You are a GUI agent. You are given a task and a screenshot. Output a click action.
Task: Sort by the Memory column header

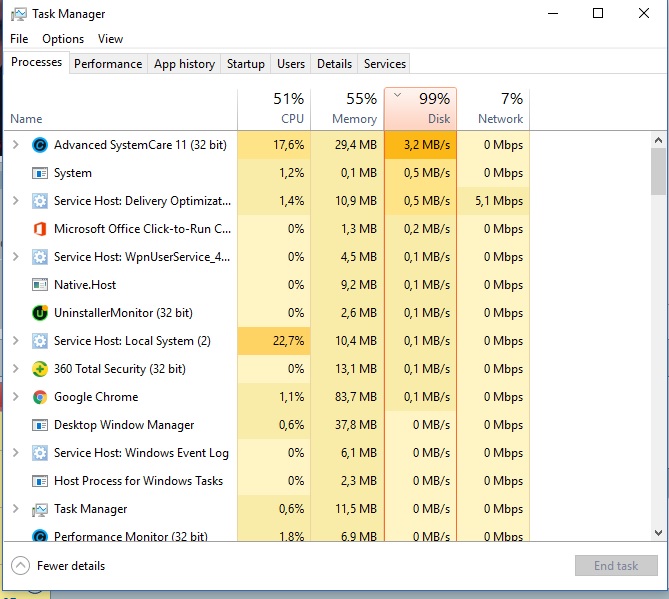tap(347, 109)
